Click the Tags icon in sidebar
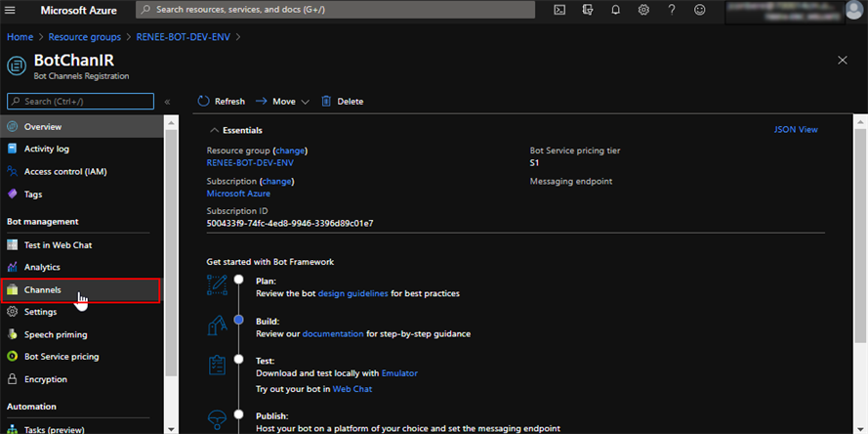Screen dimensions: 868x434 (12, 195)
